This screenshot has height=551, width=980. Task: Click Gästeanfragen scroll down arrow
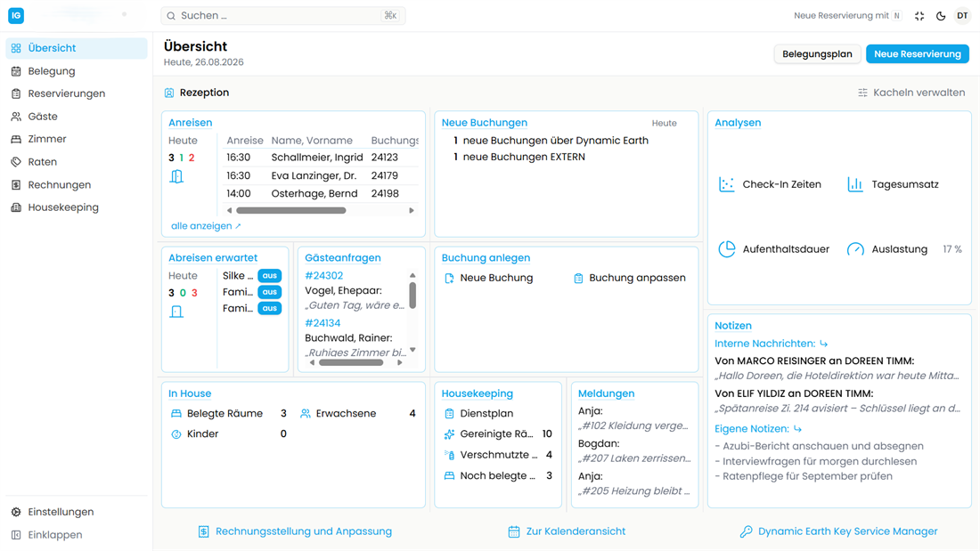tap(412, 350)
